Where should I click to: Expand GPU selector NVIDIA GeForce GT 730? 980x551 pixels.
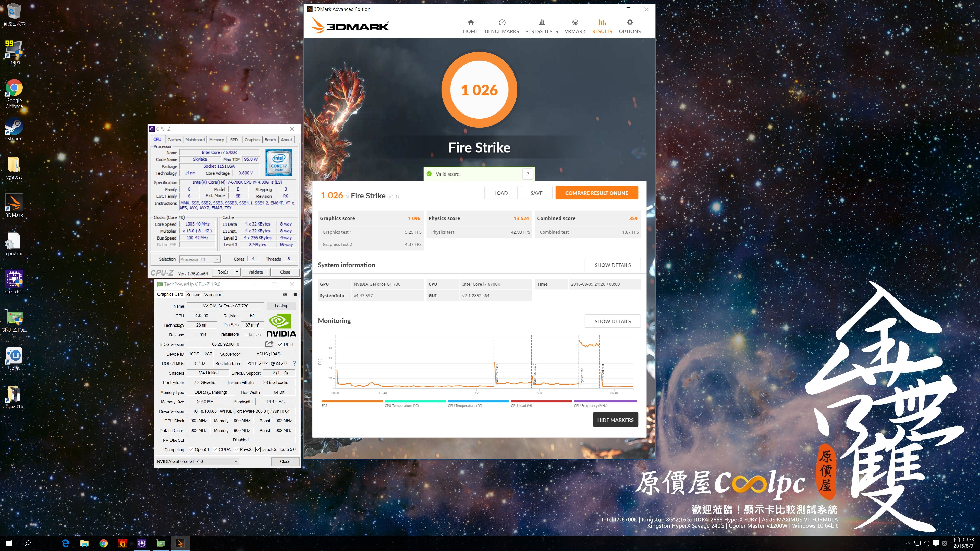[x=198, y=461]
